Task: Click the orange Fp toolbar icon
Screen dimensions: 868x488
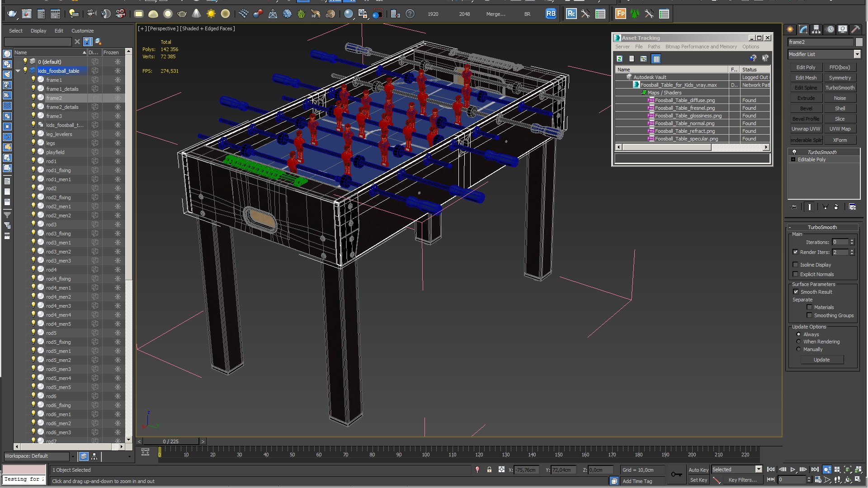Action: point(620,14)
